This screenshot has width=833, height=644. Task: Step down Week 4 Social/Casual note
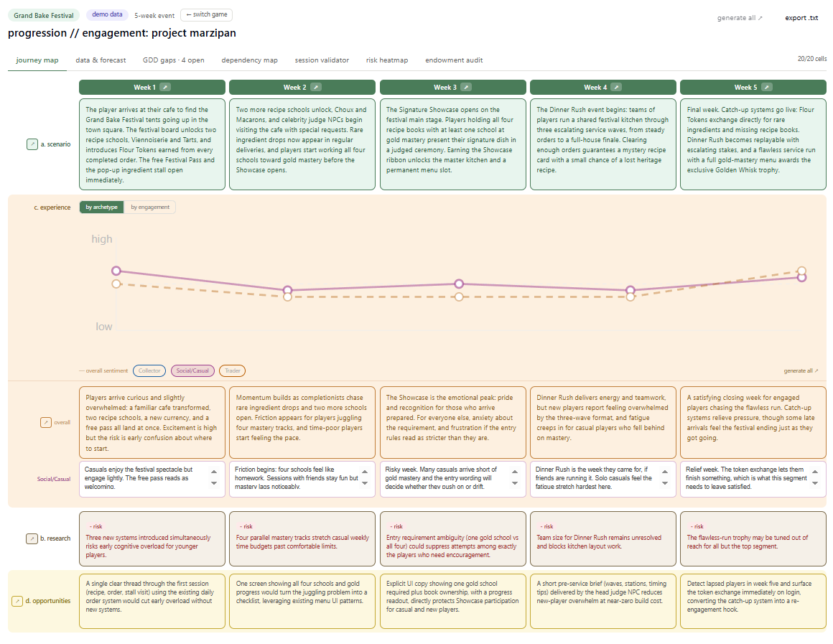click(665, 483)
